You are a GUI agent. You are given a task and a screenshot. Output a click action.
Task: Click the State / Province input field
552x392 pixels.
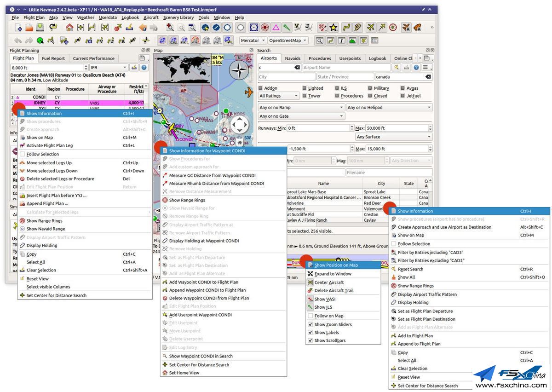[x=345, y=77]
